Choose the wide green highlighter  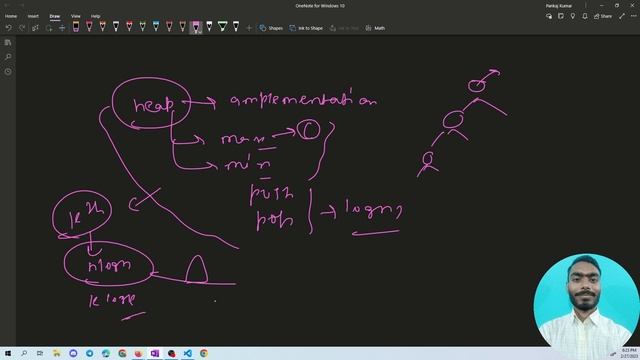[222, 27]
